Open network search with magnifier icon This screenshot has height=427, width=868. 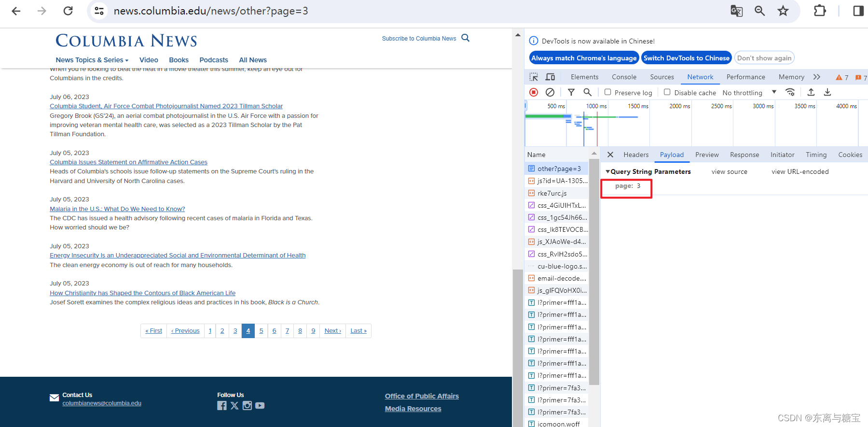click(x=587, y=92)
